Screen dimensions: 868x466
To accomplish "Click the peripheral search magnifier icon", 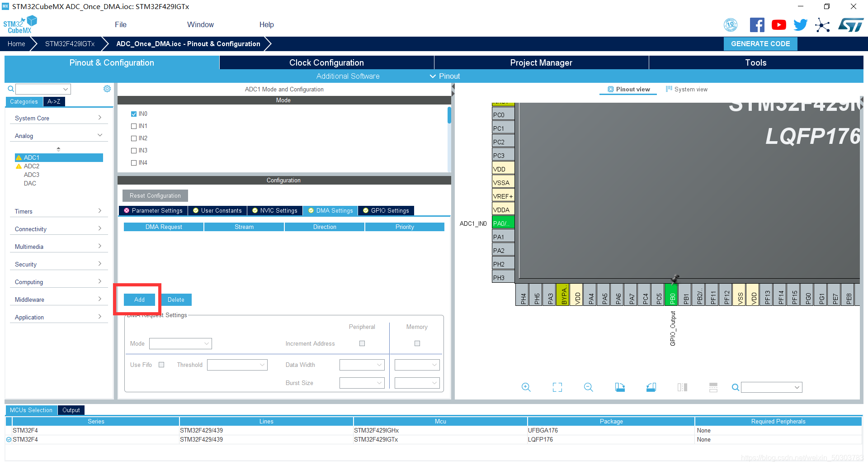I will [11, 89].
